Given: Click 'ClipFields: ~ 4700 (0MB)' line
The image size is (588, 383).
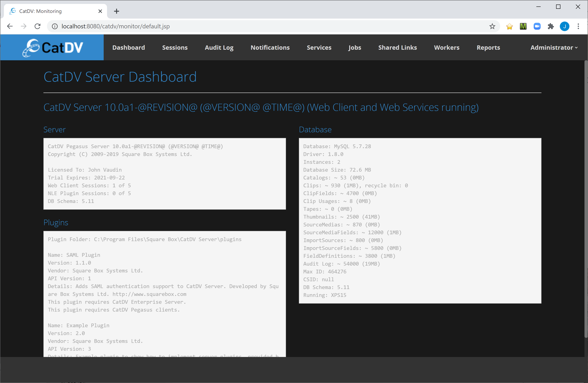Looking at the screenshot, I should coord(340,193).
